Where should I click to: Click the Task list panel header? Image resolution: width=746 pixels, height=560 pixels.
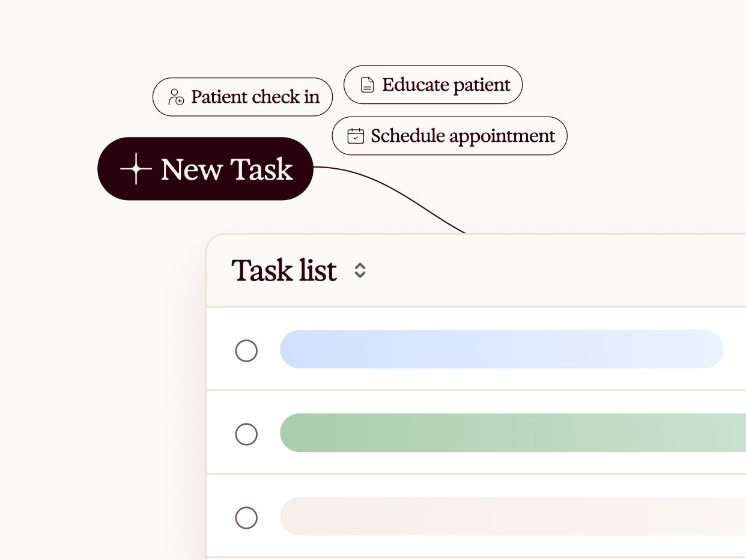284,270
